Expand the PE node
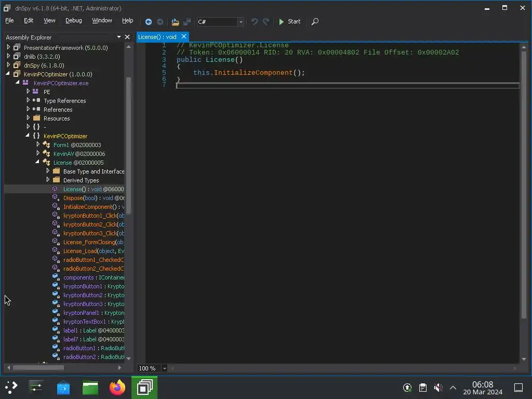Viewport: 532px width, 399px height. (28, 91)
